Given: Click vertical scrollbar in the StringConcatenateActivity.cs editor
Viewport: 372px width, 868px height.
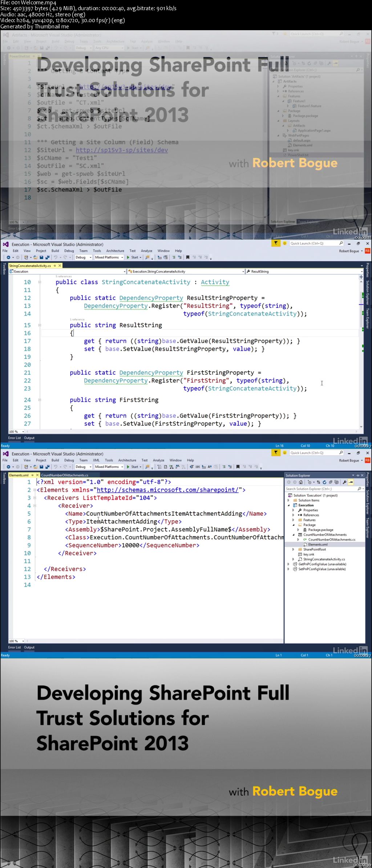Looking at the screenshot, I should (x=361, y=349).
